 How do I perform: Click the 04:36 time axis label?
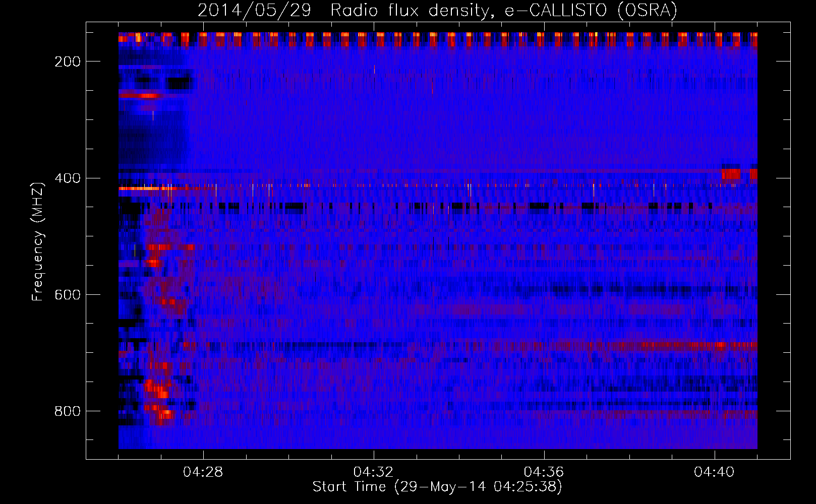coord(544,472)
